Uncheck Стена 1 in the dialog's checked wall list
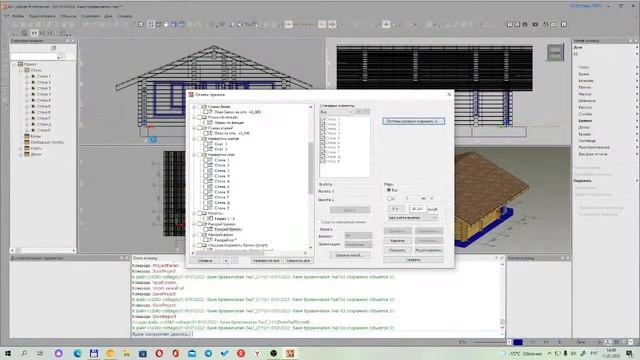Screen dimensions: 640x360 tap(323, 119)
